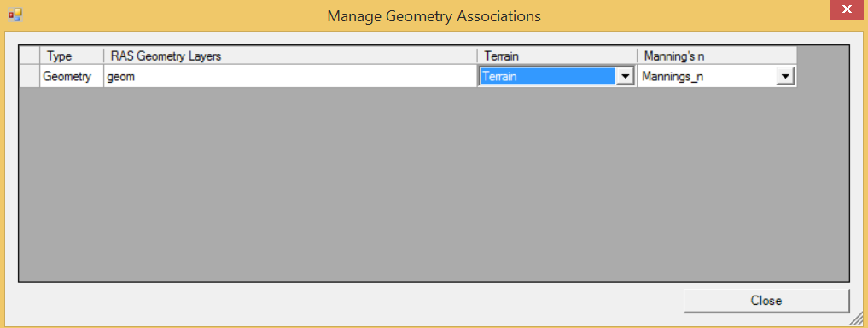The height and width of the screenshot is (328, 868).
Task: Click the application icon in the title bar
Action: 15,15
